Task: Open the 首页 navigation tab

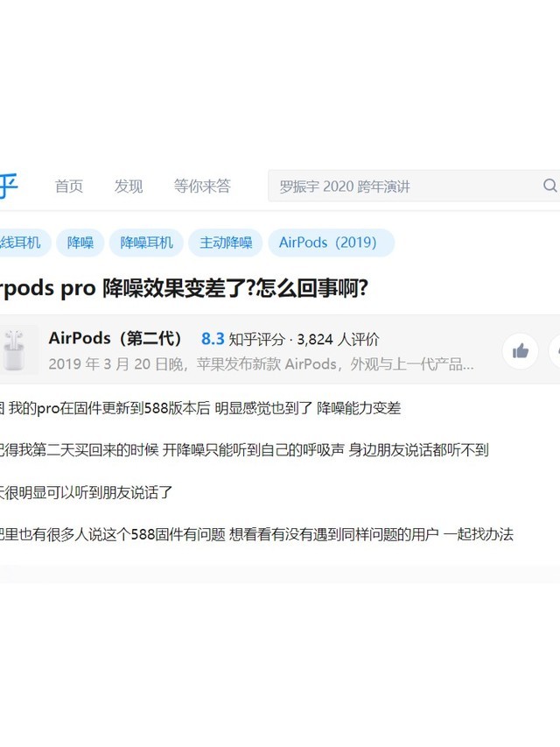Action: pyautogui.click(x=69, y=186)
